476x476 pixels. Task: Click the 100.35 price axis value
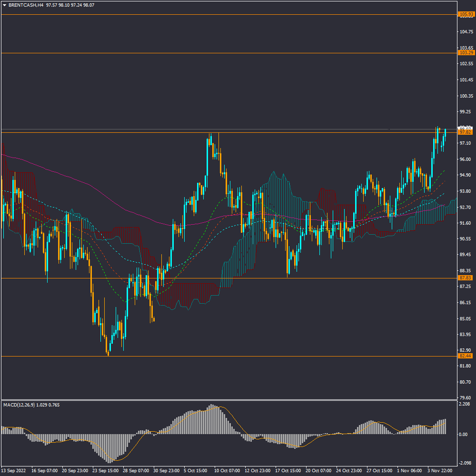[x=465, y=96]
